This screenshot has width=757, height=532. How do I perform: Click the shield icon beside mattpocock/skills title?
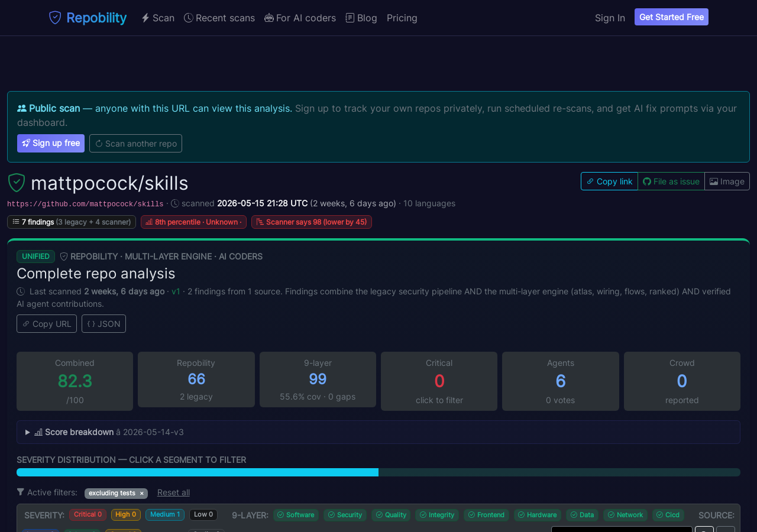17,183
